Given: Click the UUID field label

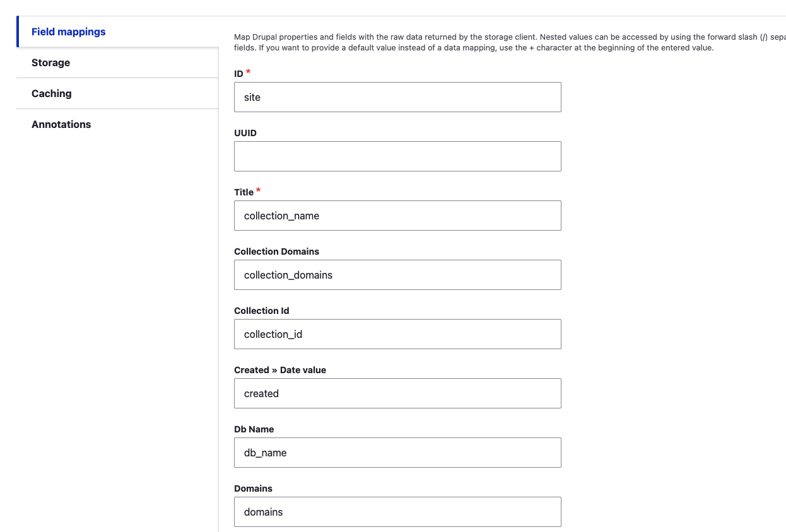Looking at the screenshot, I should tap(245, 133).
